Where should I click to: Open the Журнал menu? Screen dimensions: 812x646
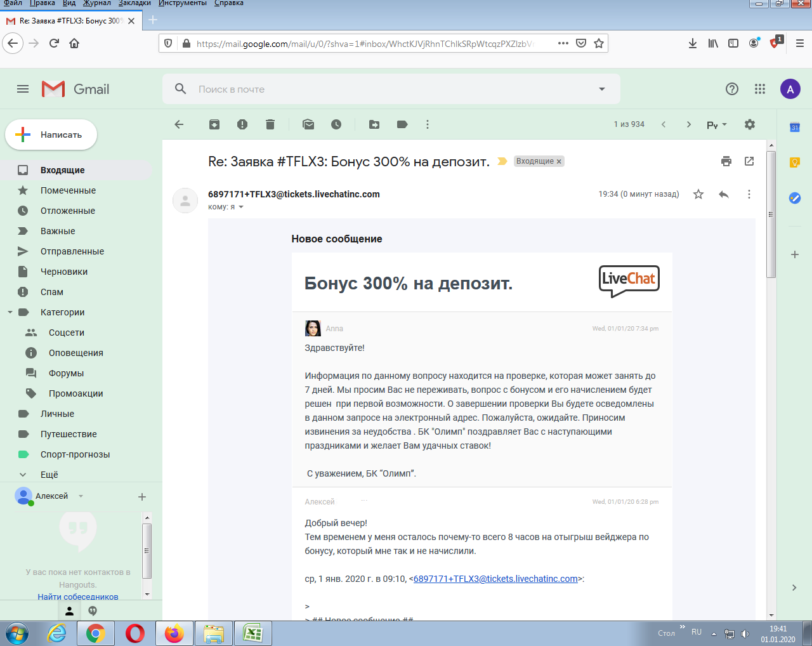96,3
